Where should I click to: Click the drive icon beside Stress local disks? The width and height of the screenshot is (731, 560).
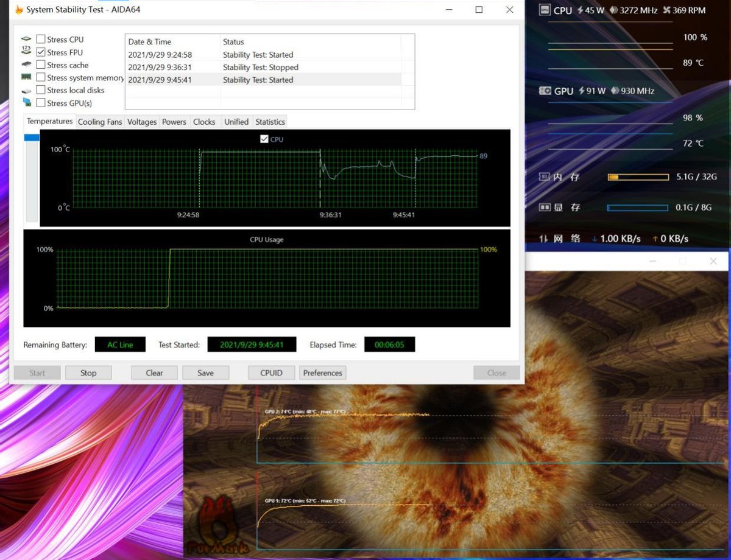[x=26, y=90]
